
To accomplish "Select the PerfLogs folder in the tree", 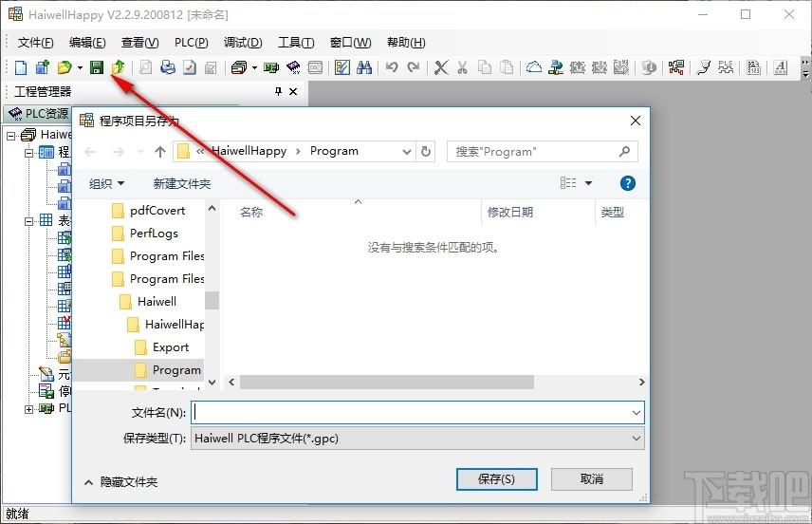I will point(154,234).
